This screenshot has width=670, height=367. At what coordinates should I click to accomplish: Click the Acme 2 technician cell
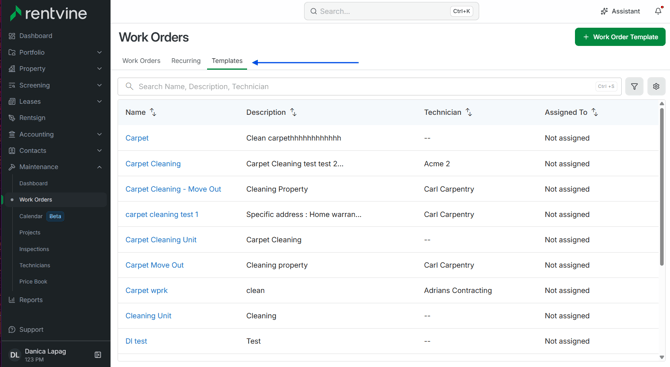click(x=437, y=164)
